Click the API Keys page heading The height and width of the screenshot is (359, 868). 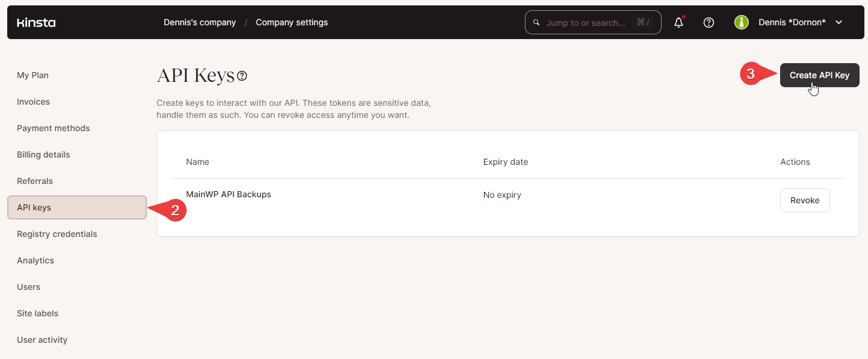coord(195,76)
